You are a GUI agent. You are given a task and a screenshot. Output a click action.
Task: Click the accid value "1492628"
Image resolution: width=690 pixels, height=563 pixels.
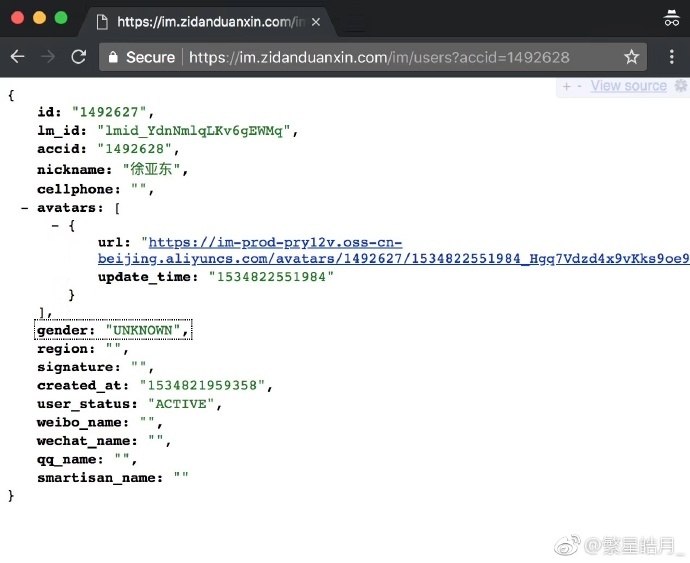[135, 149]
